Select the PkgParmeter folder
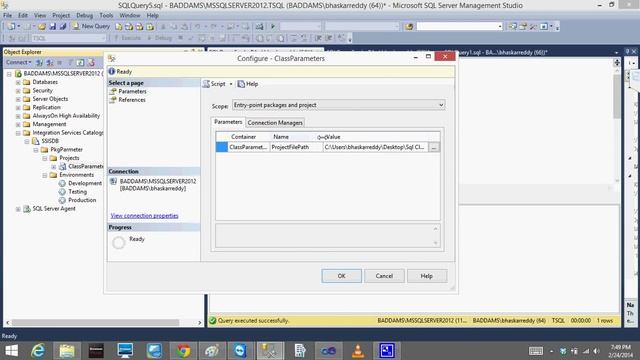The width and height of the screenshot is (640, 360). pyautogui.click(x=67, y=150)
